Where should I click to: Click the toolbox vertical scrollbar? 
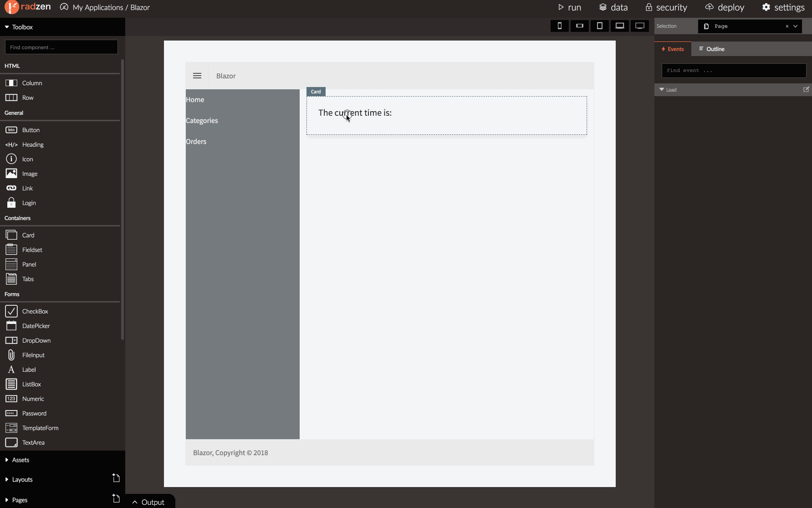coord(123,199)
